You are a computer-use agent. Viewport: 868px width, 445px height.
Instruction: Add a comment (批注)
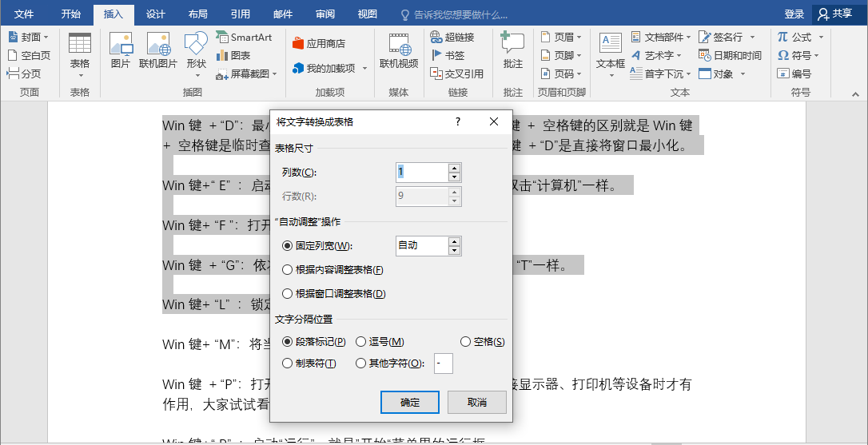[x=512, y=50]
